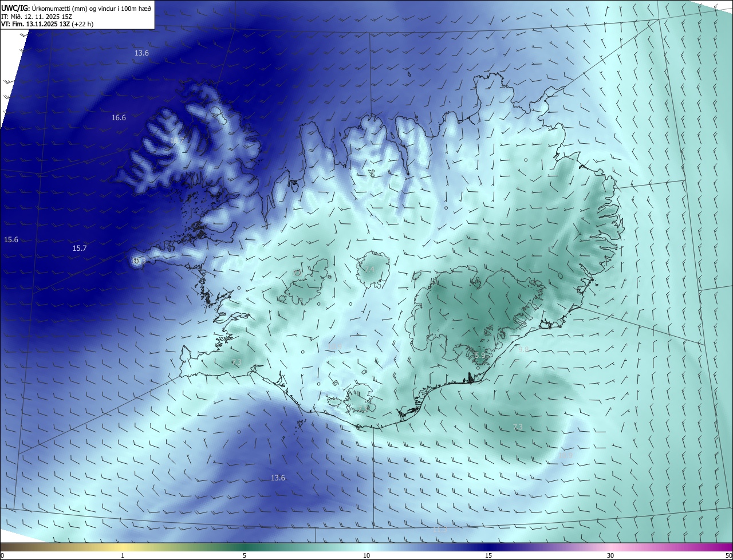This screenshot has width=733, height=560.
Task: Click the 7.3 value over the southeastern sea
Action: (x=518, y=427)
